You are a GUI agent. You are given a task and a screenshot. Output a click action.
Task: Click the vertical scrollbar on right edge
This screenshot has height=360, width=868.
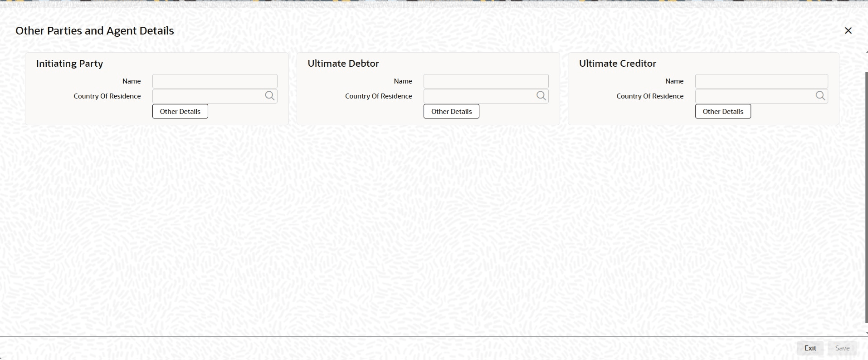(x=866, y=197)
